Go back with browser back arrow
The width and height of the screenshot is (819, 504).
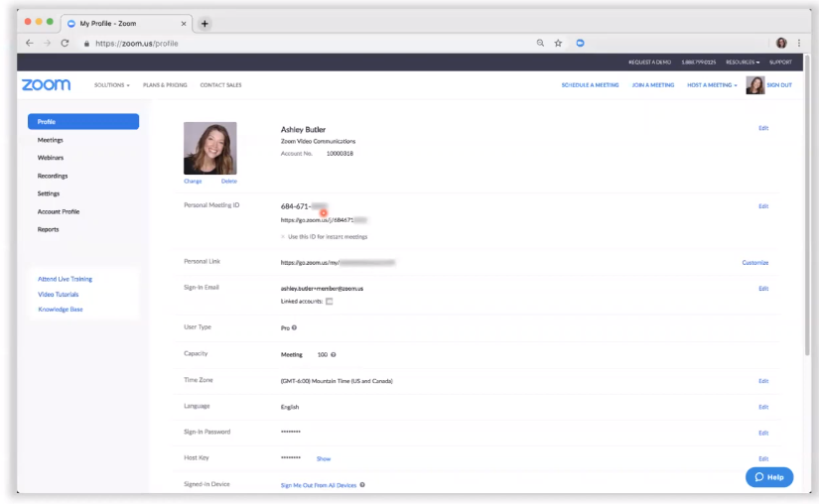click(x=29, y=44)
